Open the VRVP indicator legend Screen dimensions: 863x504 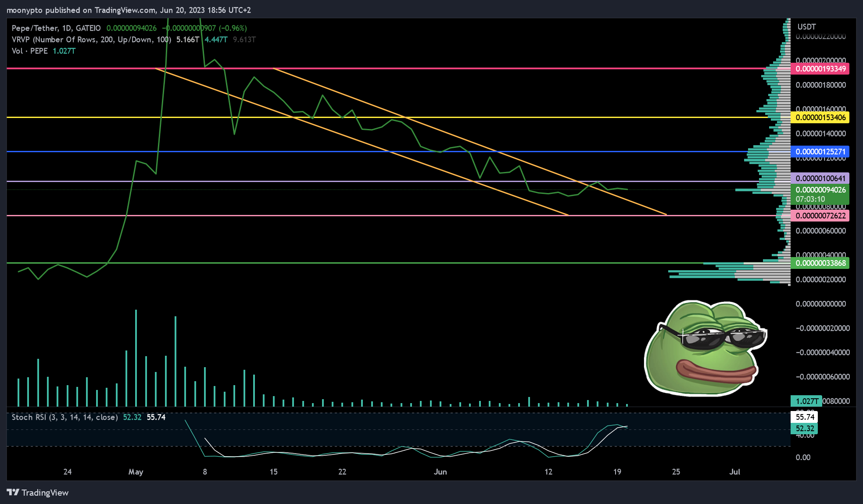(91, 39)
